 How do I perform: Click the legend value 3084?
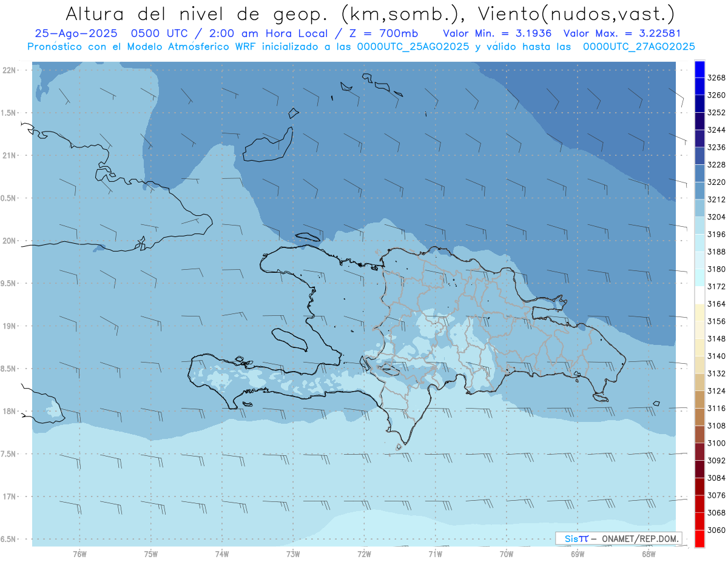coord(716,478)
